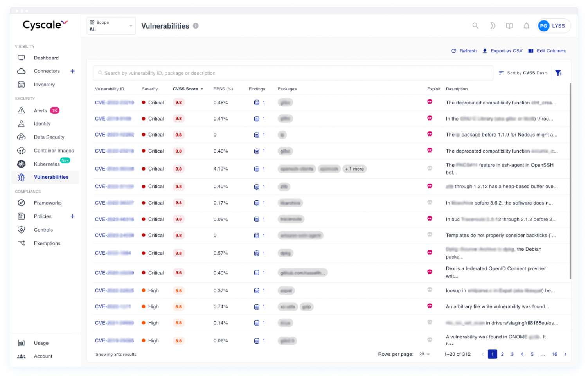588x378 pixels.
Task: Open Inventory from the sidebar icon
Action: pos(21,85)
